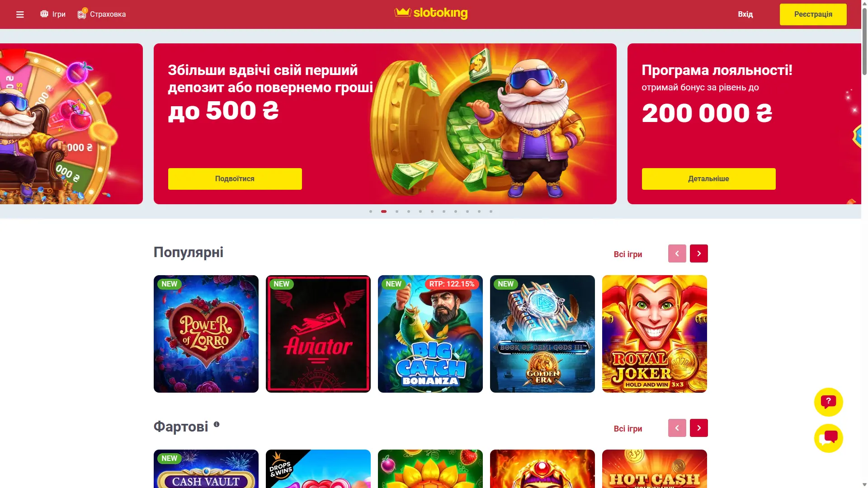Click the slot machine Ігри icon
The width and height of the screenshot is (868, 488).
pyautogui.click(x=44, y=14)
